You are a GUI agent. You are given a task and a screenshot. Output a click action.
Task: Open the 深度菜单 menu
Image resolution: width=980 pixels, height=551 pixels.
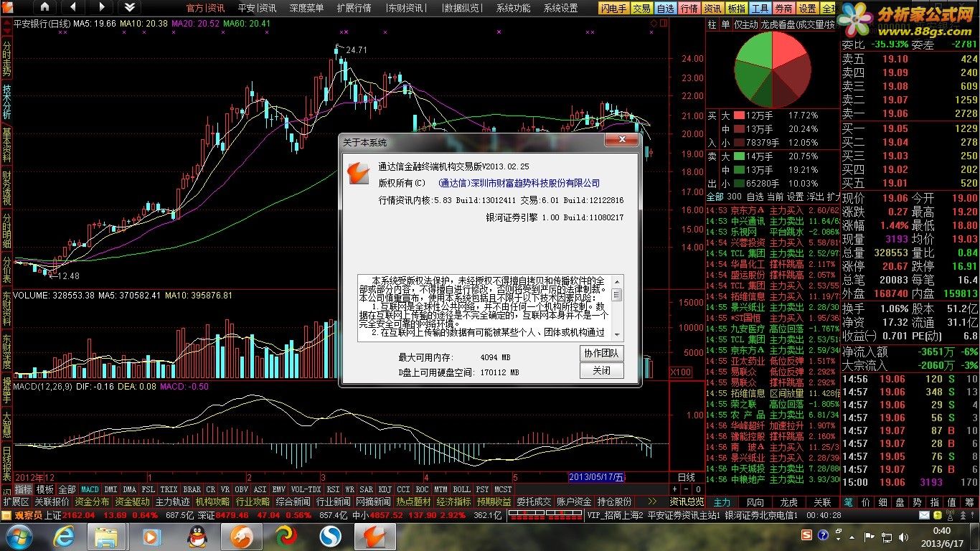click(x=306, y=8)
